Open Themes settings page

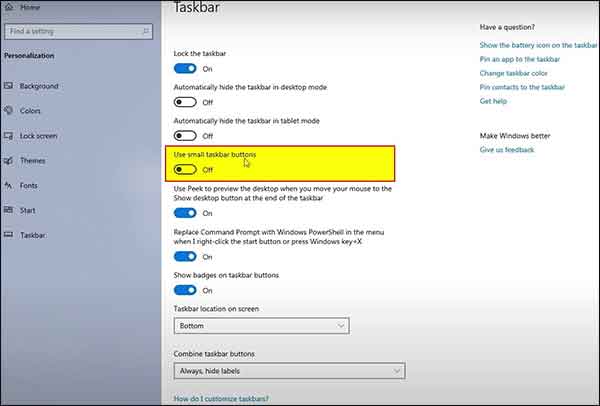click(33, 161)
